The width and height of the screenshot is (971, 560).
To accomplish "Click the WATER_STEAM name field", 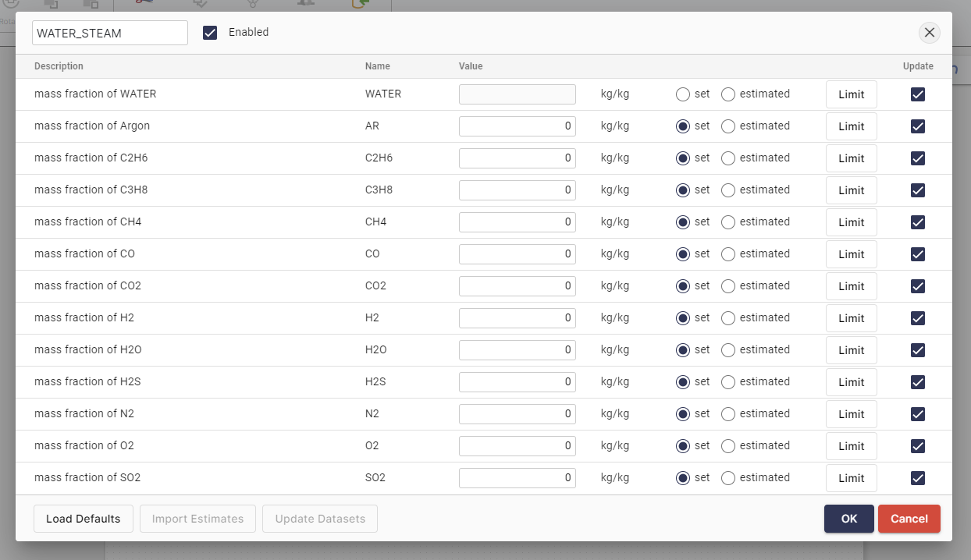I will [x=110, y=33].
